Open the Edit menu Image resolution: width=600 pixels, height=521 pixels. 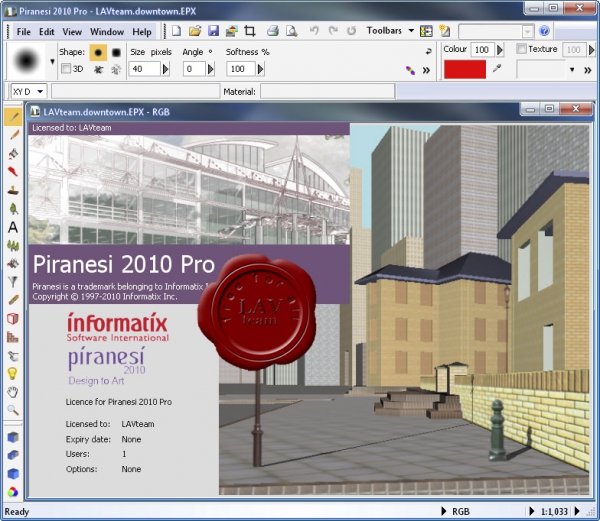[x=47, y=32]
